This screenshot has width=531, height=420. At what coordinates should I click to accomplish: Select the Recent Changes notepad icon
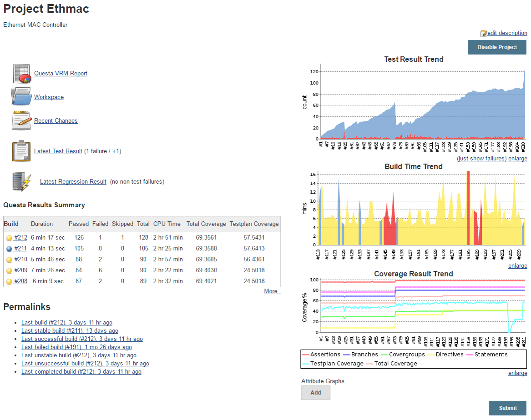point(21,120)
